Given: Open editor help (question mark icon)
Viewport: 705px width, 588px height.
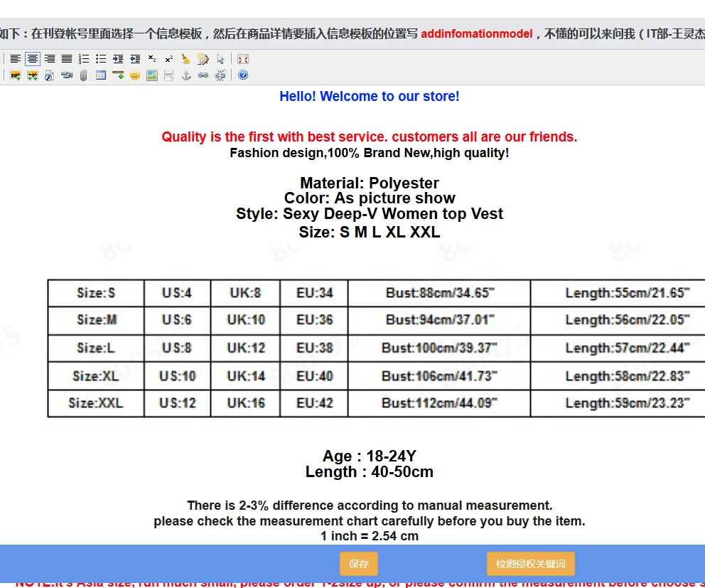Looking at the screenshot, I should [243, 75].
